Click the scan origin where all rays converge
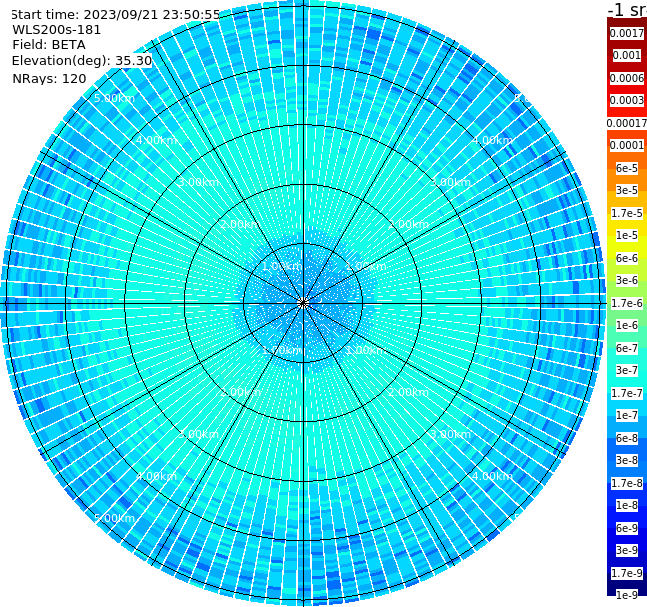 tap(303, 303)
